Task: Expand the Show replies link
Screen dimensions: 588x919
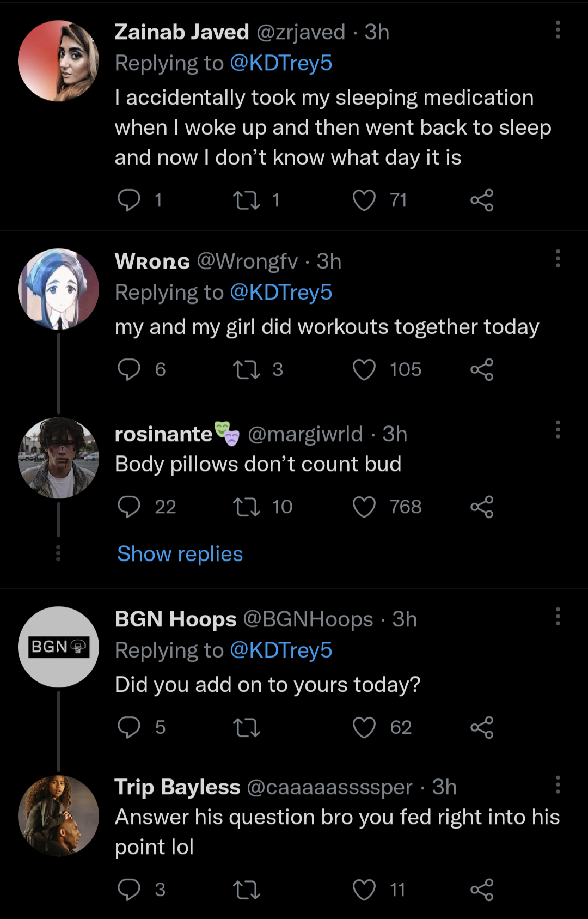Action: [x=180, y=554]
